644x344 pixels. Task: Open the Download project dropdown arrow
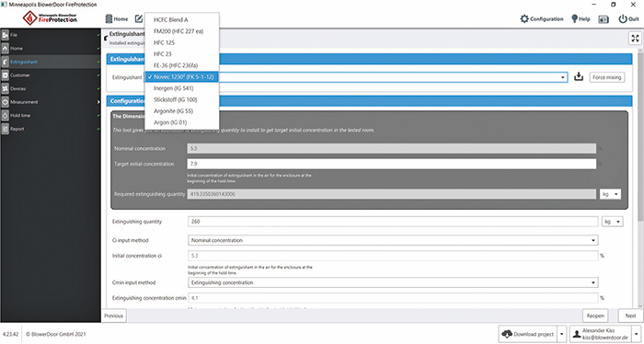coord(562,334)
